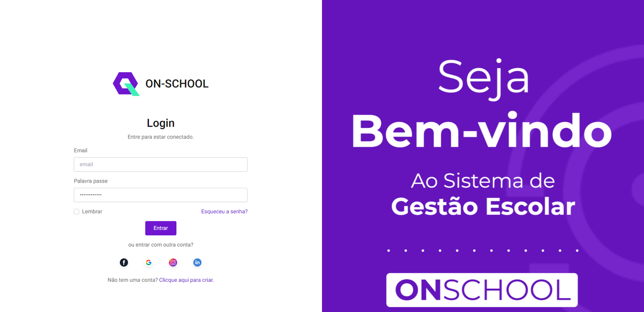This screenshot has width=644, height=312.
Task: Follow the Clique aqui para criar link
Action: point(186,280)
